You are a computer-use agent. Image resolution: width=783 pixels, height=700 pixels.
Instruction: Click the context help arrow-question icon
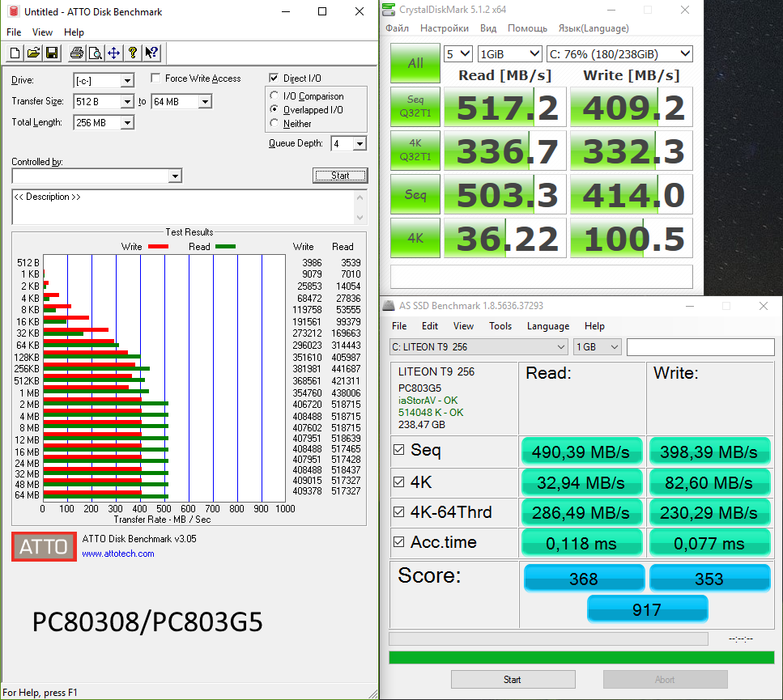151,53
